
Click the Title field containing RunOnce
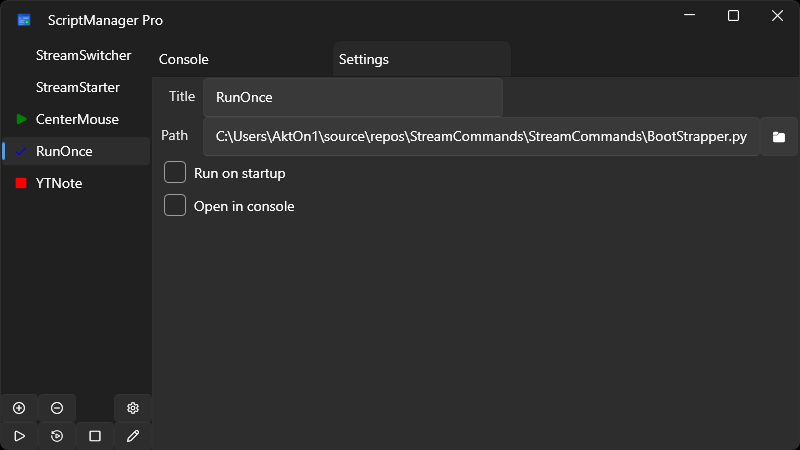[352, 97]
